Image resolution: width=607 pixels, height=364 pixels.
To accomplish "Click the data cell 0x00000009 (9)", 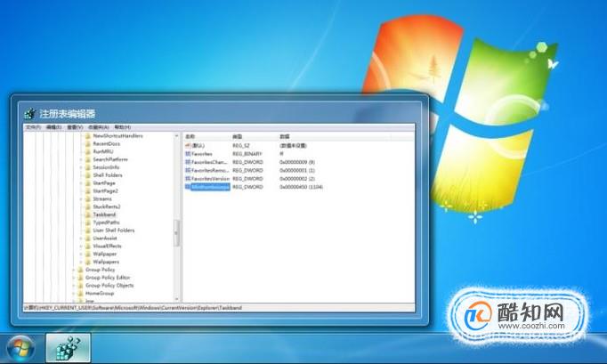I will [297, 162].
